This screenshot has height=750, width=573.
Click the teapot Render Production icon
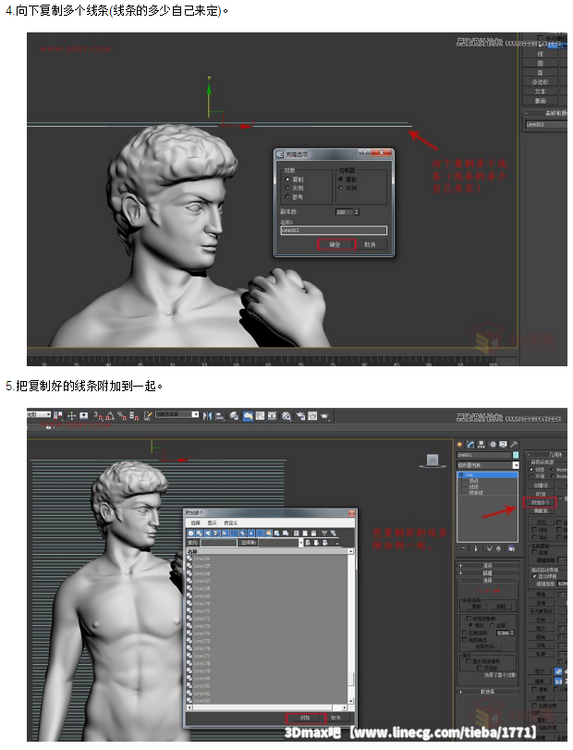[325, 416]
